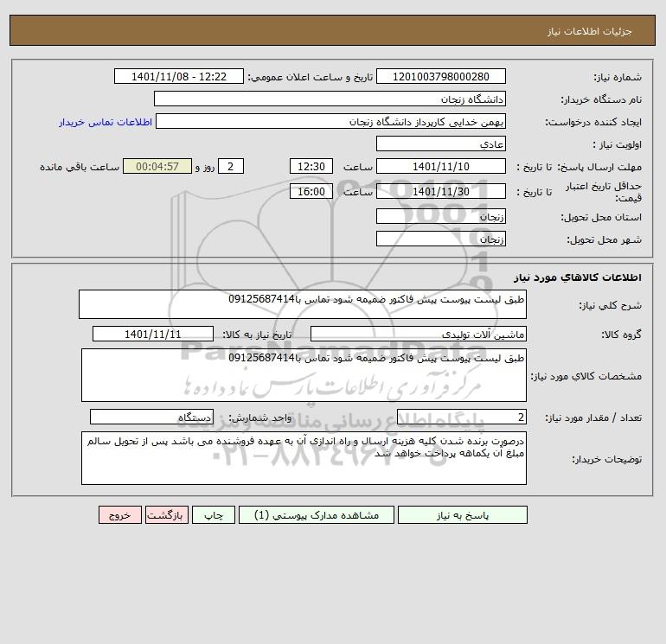Click the buyer organization field دانشگاه زنجان
Viewport: 666px width, 644px height.
tap(330, 99)
